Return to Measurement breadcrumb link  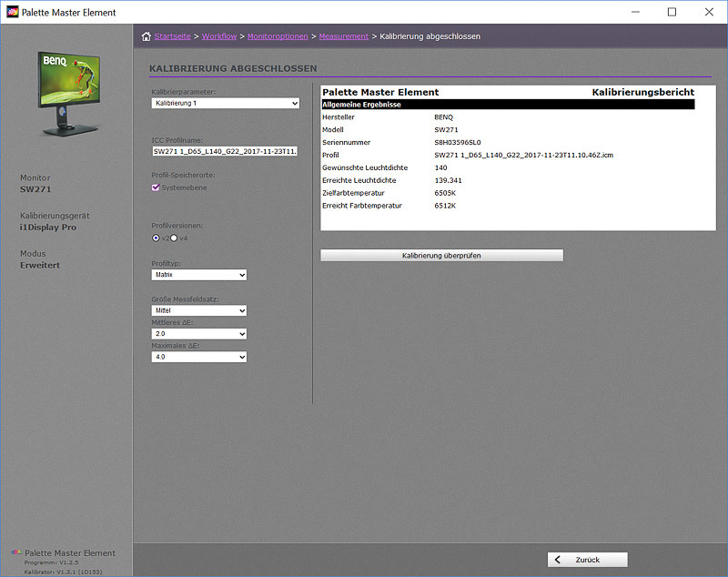pyautogui.click(x=344, y=36)
